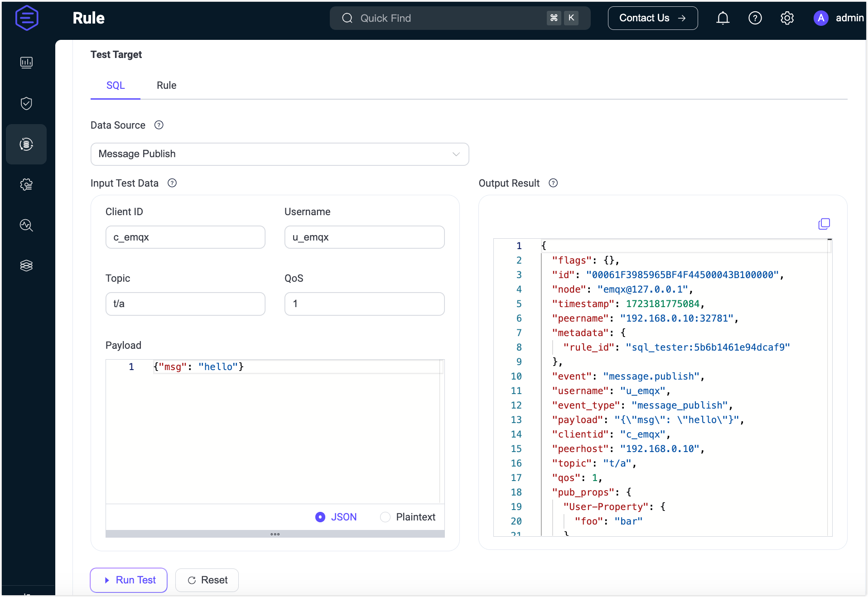Screen dimensions: 868x597
Task: Click the EMQX logo icon
Action: pyautogui.click(x=27, y=18)
